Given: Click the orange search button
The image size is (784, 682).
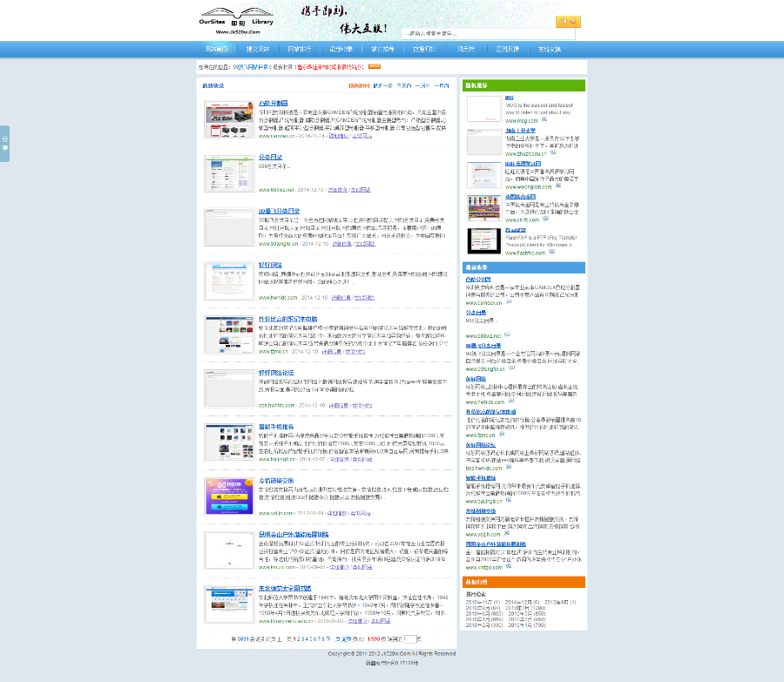Looking at the screenshot, I should pyautogui.click(x=568, y=22).
